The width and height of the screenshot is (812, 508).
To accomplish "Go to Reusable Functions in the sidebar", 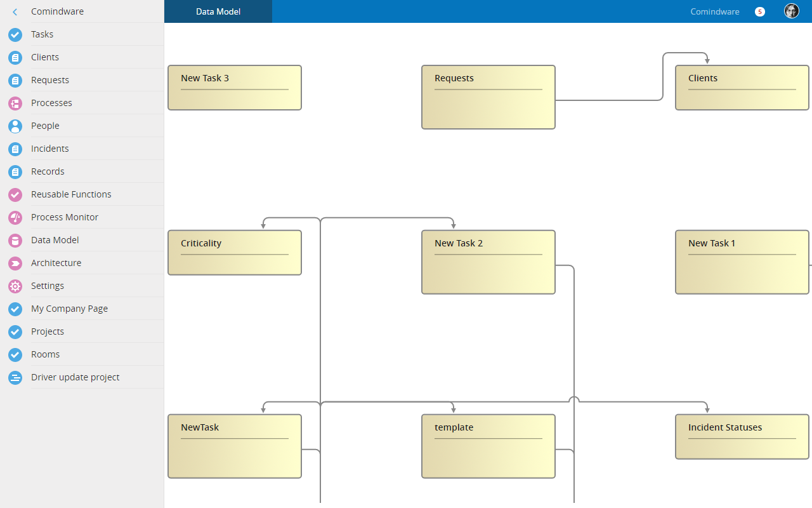I will click(82, 194).
